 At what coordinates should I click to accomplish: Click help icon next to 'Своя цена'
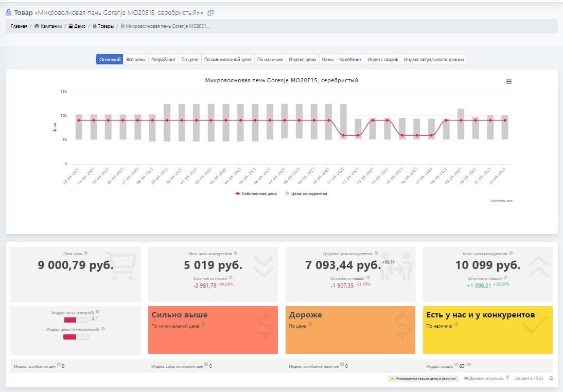click(x=86, y=253)
